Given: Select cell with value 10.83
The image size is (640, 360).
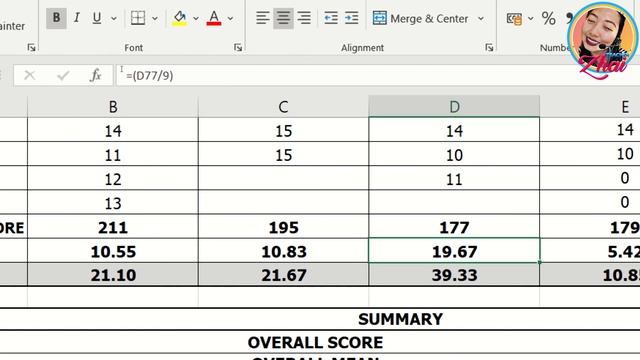Looking at the screenshot, I should click(283, 251).
